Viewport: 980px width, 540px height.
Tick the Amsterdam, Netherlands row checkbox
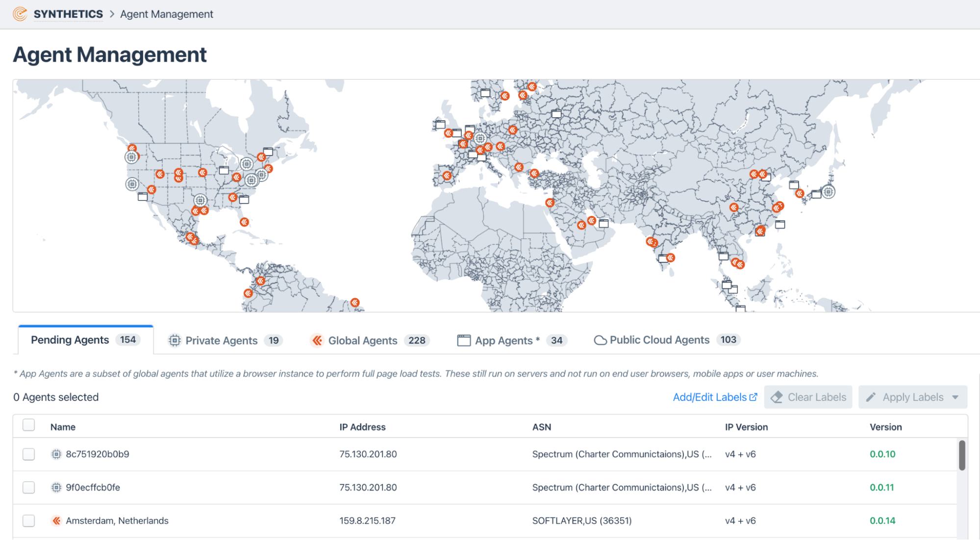coord(29,521)
